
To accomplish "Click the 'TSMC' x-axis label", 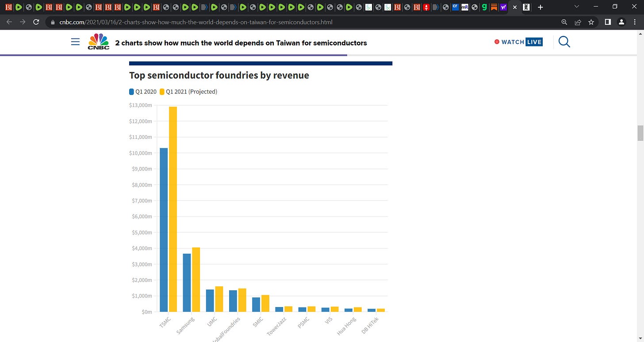I will [x=165, y=322].
